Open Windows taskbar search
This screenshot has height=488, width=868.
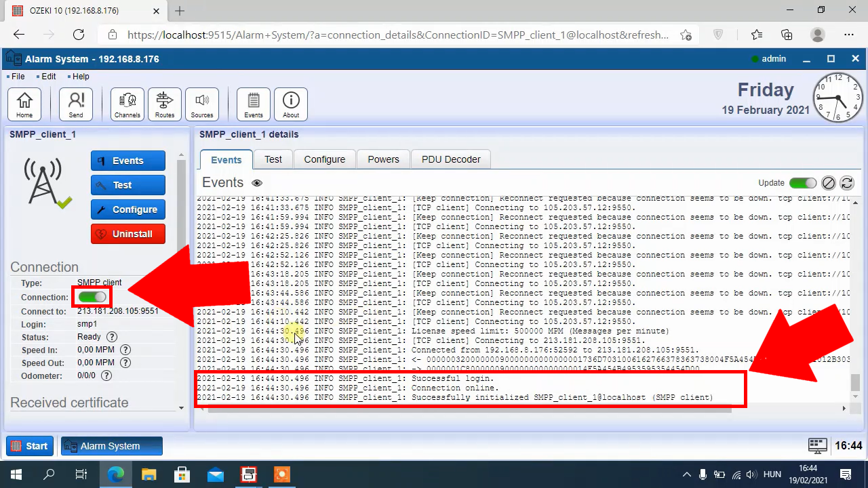[49, 474]
